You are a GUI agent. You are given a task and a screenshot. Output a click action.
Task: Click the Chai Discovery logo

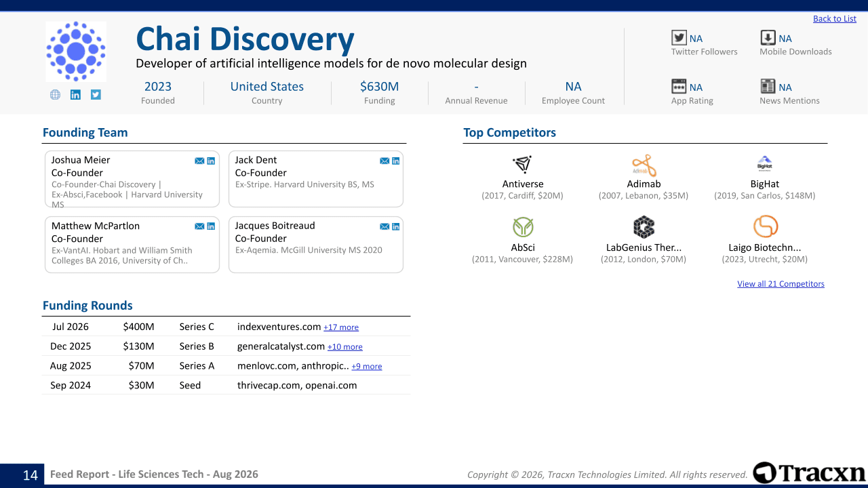pyautogui.click(x=76, y=52)
